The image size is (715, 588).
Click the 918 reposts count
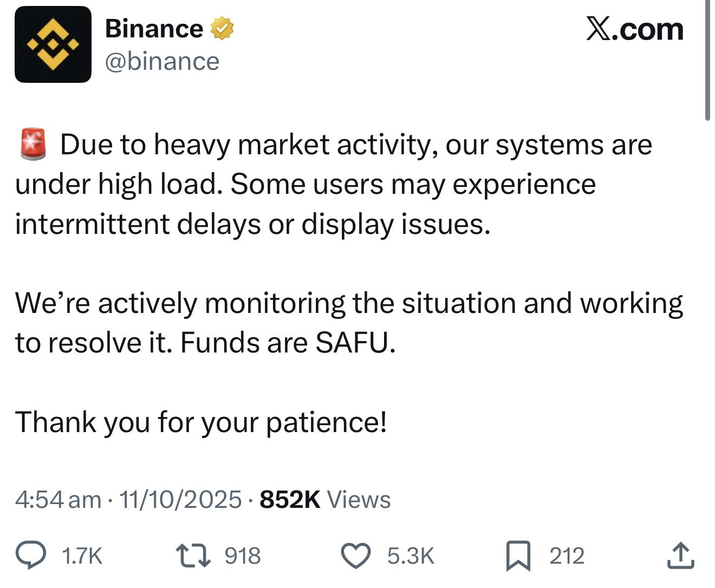[242, 556]
